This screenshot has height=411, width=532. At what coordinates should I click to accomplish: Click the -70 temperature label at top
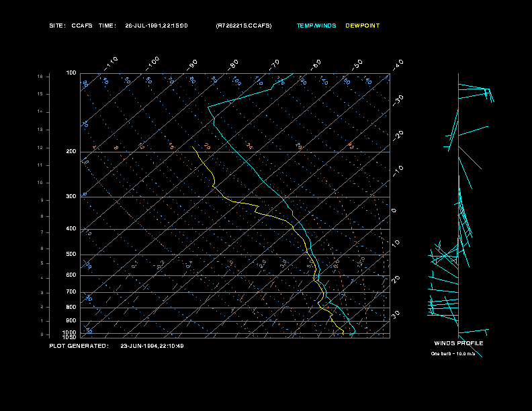(274, 64)
